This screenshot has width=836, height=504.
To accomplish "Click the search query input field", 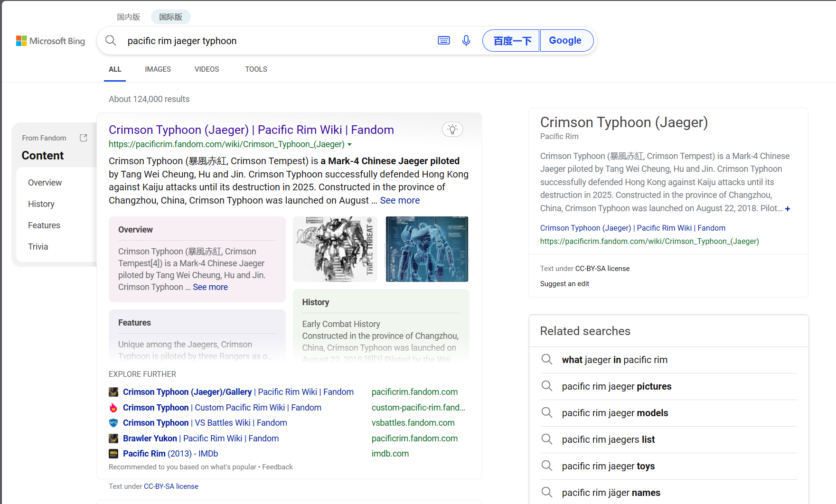I will coord(275,41).
